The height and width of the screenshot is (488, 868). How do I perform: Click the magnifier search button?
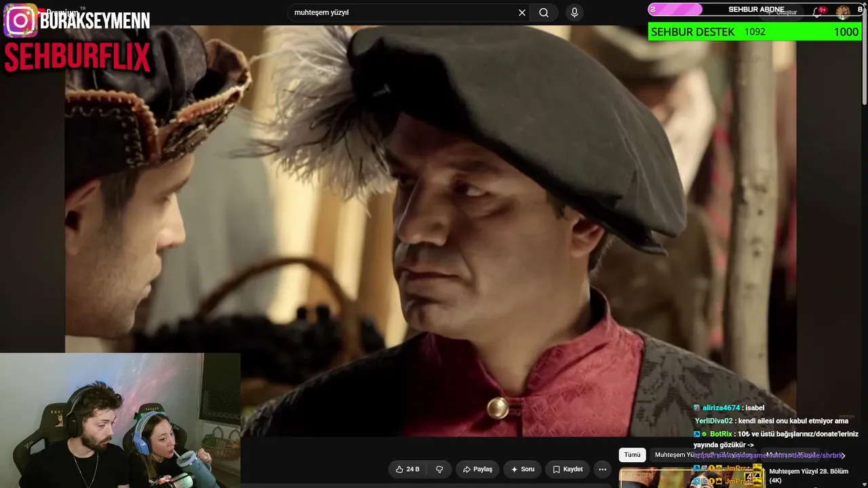544,13
